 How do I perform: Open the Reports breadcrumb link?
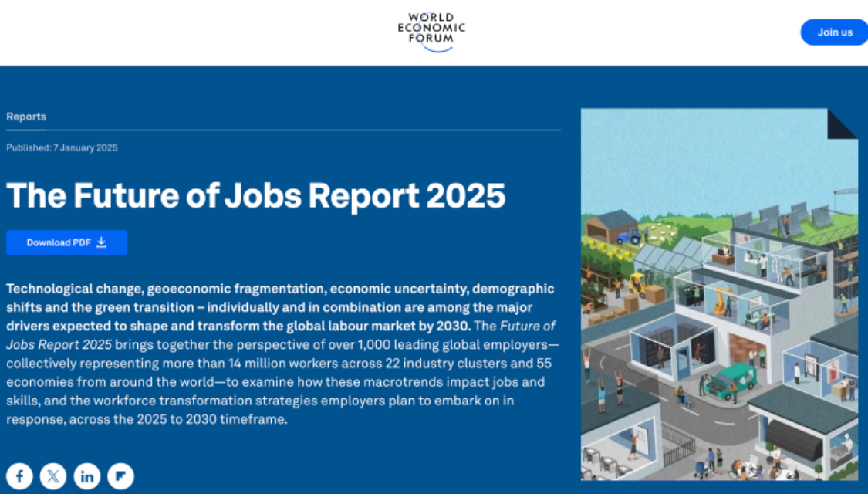point(26,117)
